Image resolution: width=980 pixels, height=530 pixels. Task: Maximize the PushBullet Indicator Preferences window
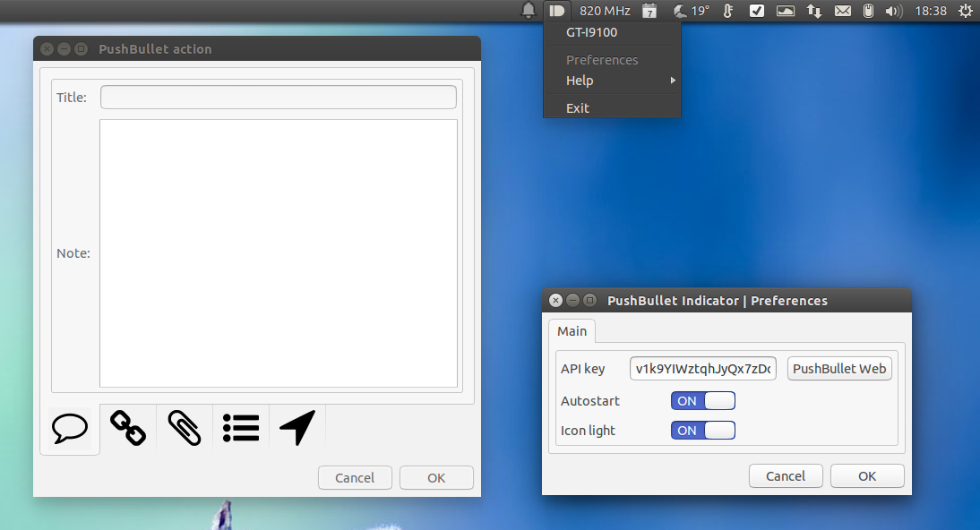589,301
